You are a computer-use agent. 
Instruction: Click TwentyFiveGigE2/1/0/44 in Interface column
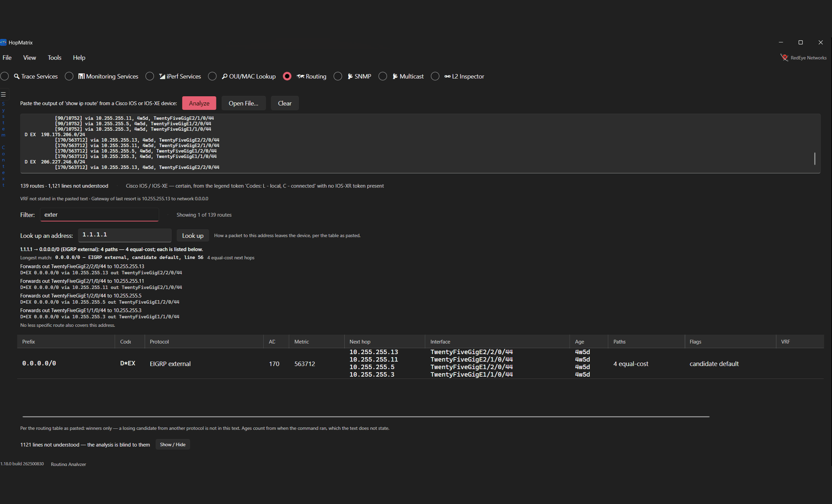click(472, 360)
